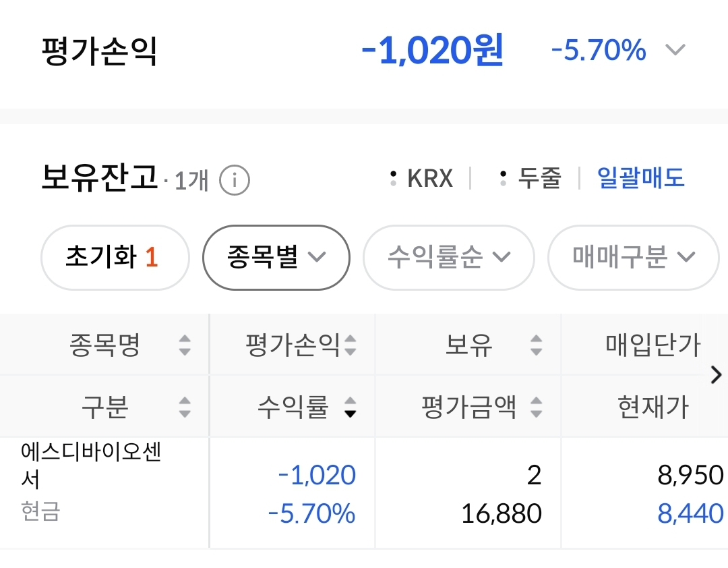Sort by the 평가금액 column sort arrows

[x=536, y=407]
